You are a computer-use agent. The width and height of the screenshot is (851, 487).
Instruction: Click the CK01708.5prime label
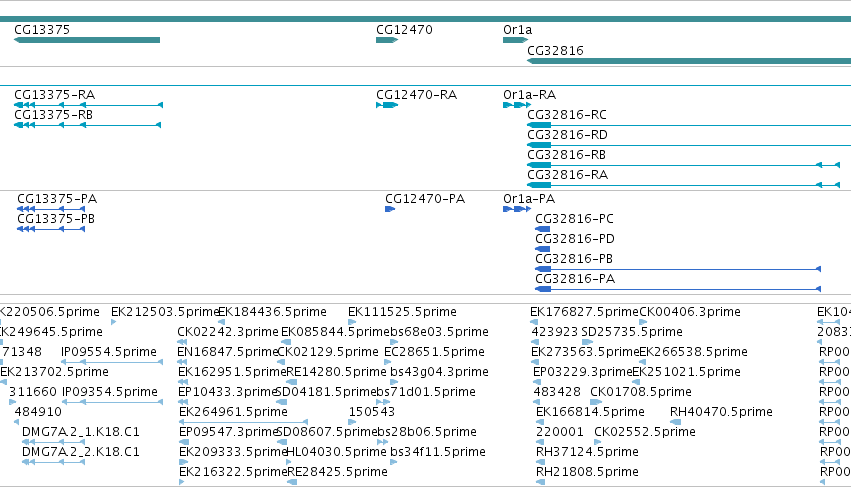point(641,392)
